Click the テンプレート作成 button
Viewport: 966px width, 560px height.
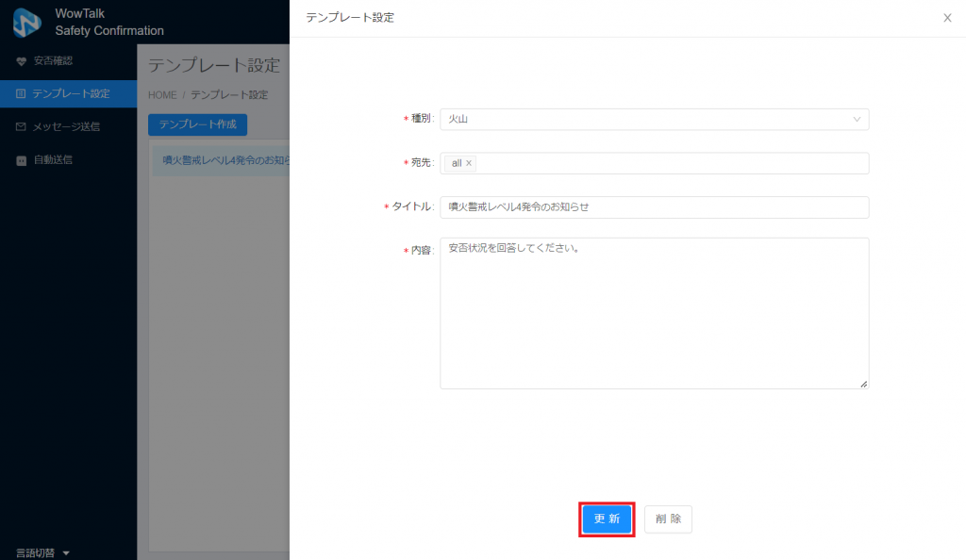pyautogui.click(x=198, y=124)
